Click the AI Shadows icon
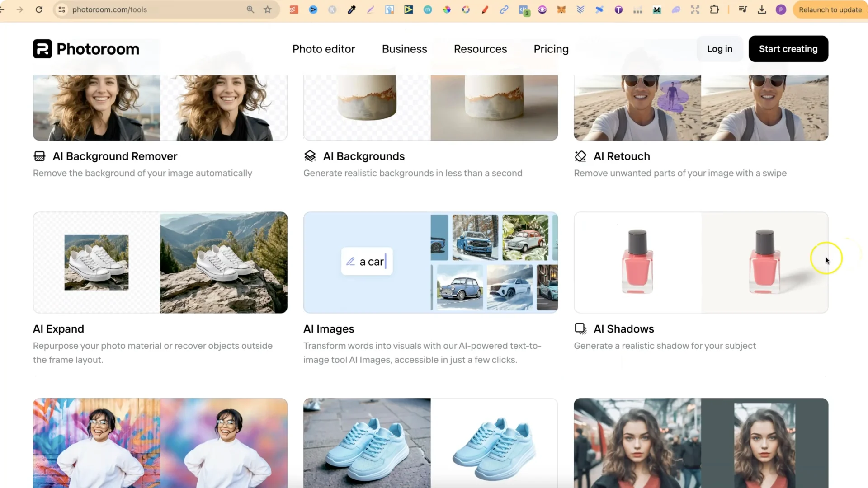Screen dimensions: 868x488 (x=580, y=329)
